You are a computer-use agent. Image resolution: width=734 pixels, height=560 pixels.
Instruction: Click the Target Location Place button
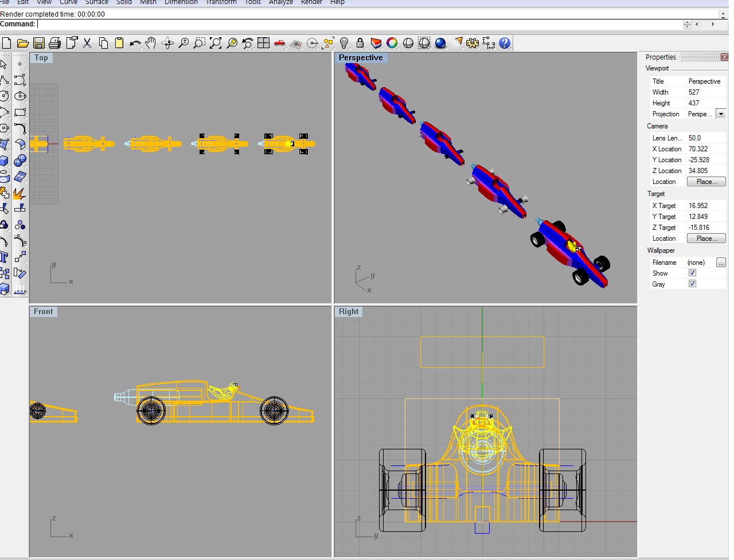coord(706,238)
